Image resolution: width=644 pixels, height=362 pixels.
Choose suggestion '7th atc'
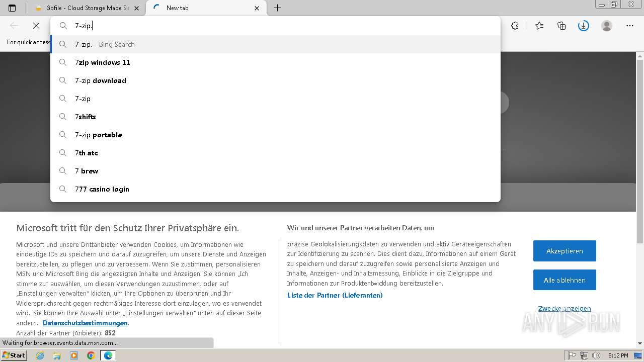point(276,153)
